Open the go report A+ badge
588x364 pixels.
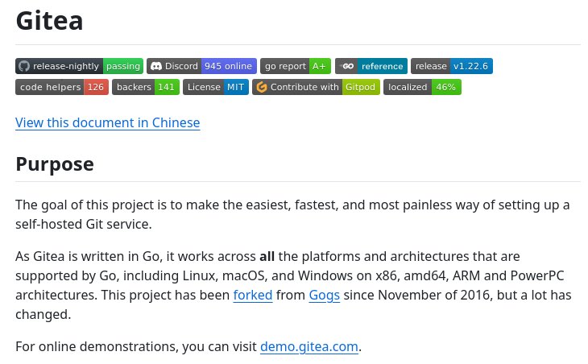pyautogui.click(x=295, y=66)
